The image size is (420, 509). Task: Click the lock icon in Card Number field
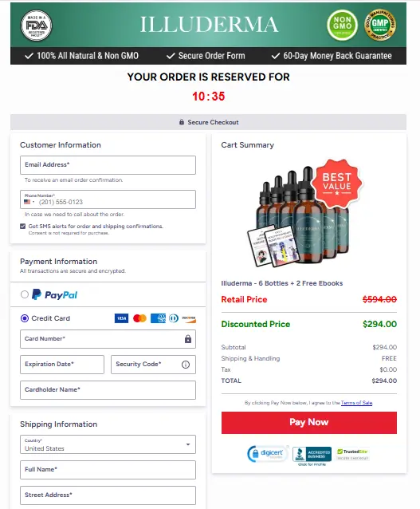[x=188, y=339]
